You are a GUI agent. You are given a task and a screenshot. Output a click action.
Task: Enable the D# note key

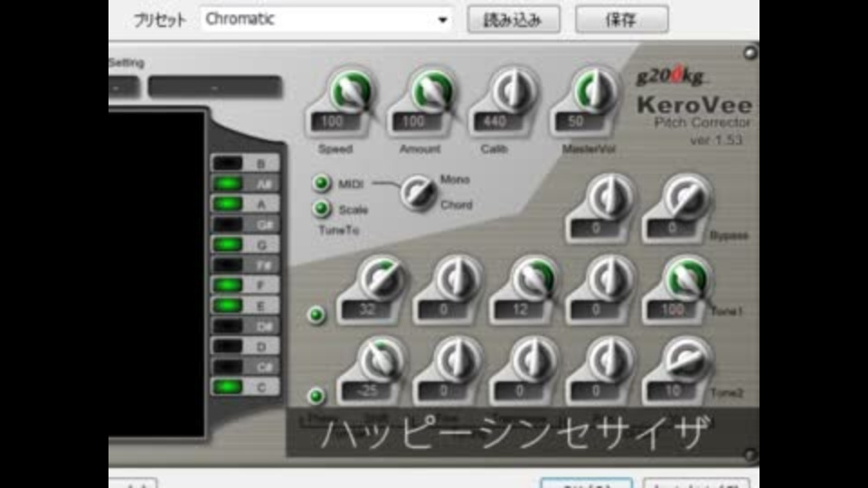tap(245, 326)
